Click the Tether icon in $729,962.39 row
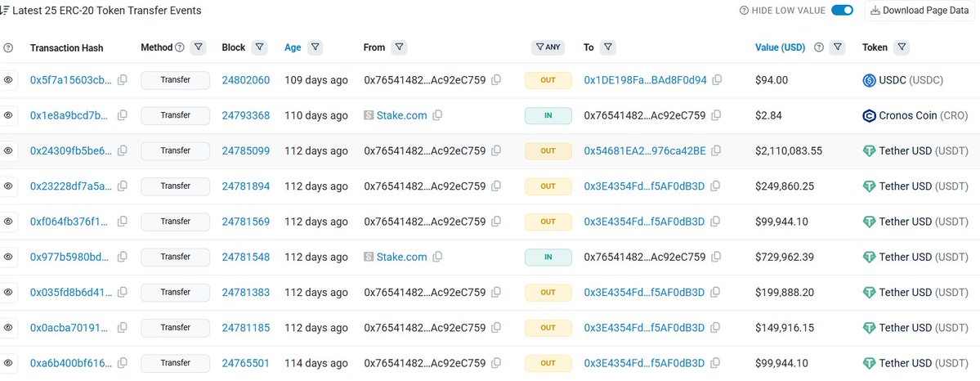The height and width of the screenshot is (381, 980). click(870, 257)
